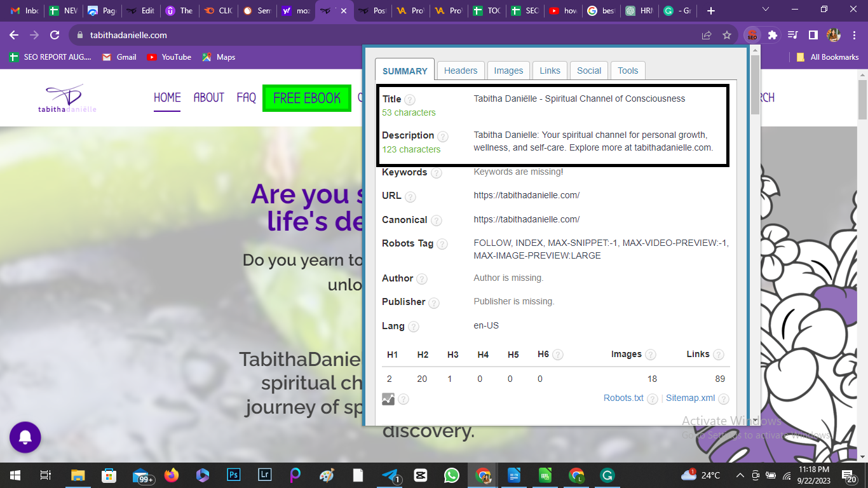Screen dimensions: 868x488
Task: Click the '53 characters' title count
Action: 409,113
